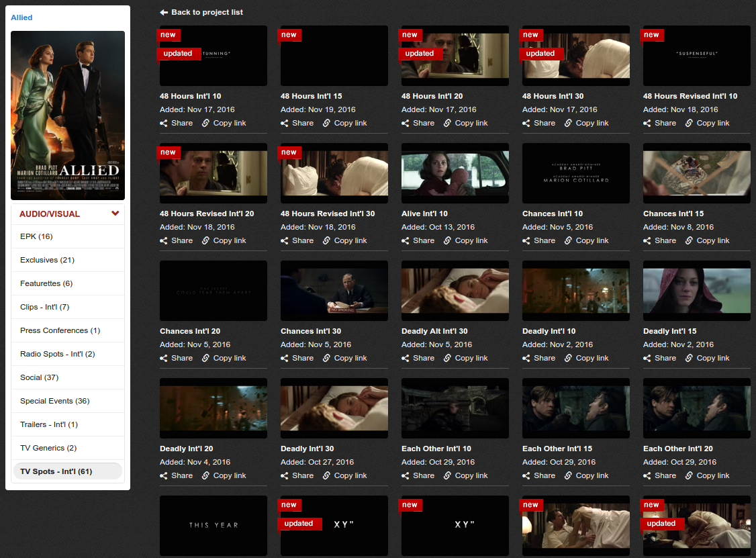Click the back arrow icon beside project list

tap(164, 13)
